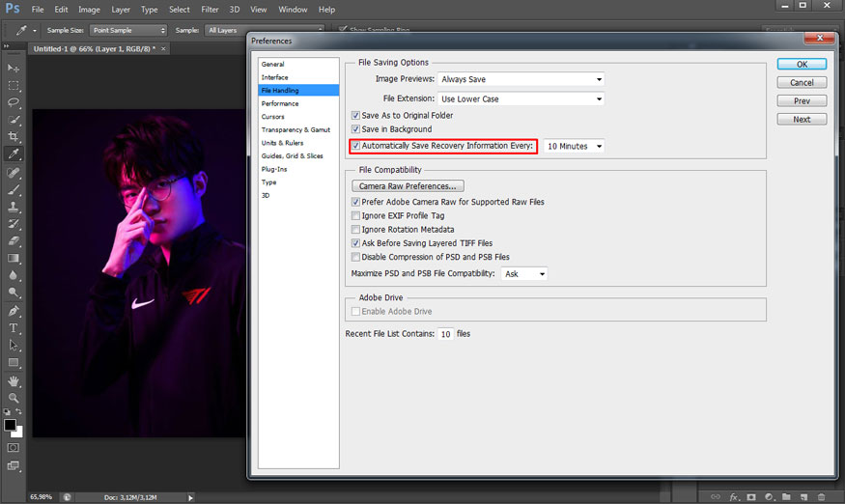Open the Window menu
The height and width of the screenshot is (504, 845).
click(293, 10)
